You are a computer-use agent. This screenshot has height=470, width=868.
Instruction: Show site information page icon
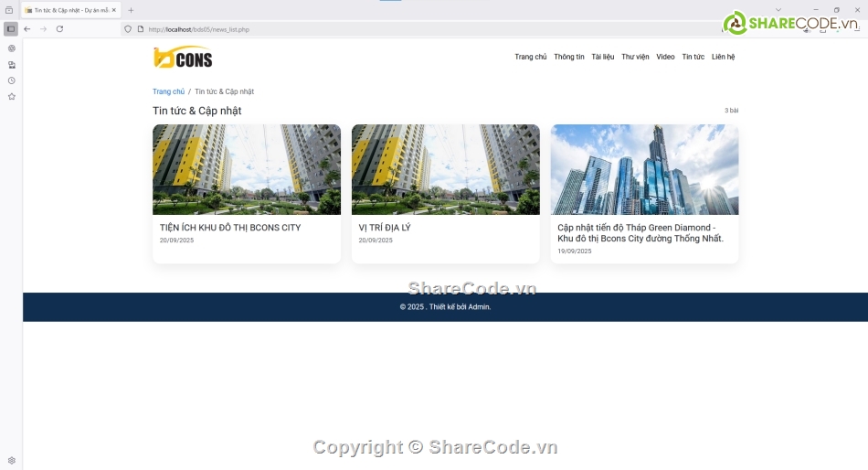click(141, 29)
